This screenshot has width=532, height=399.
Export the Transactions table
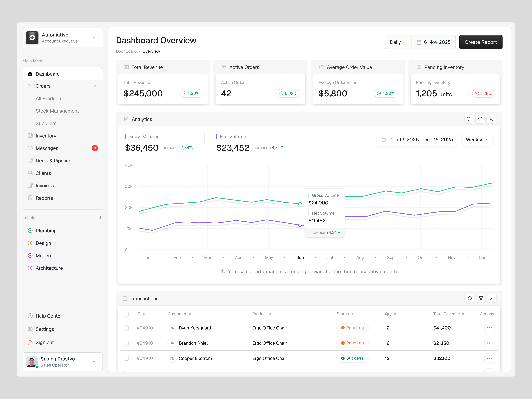[x=492, y=299]
